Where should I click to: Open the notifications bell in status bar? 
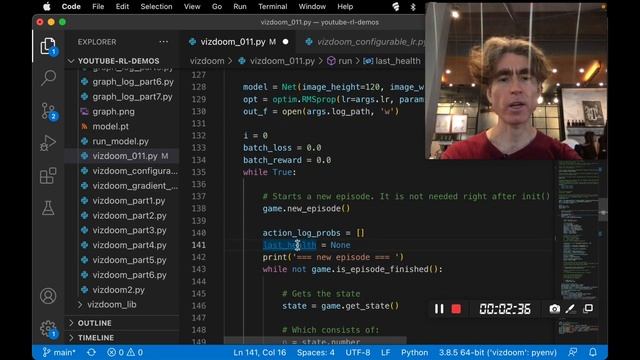pyautogui.click(x=593, y=352)
